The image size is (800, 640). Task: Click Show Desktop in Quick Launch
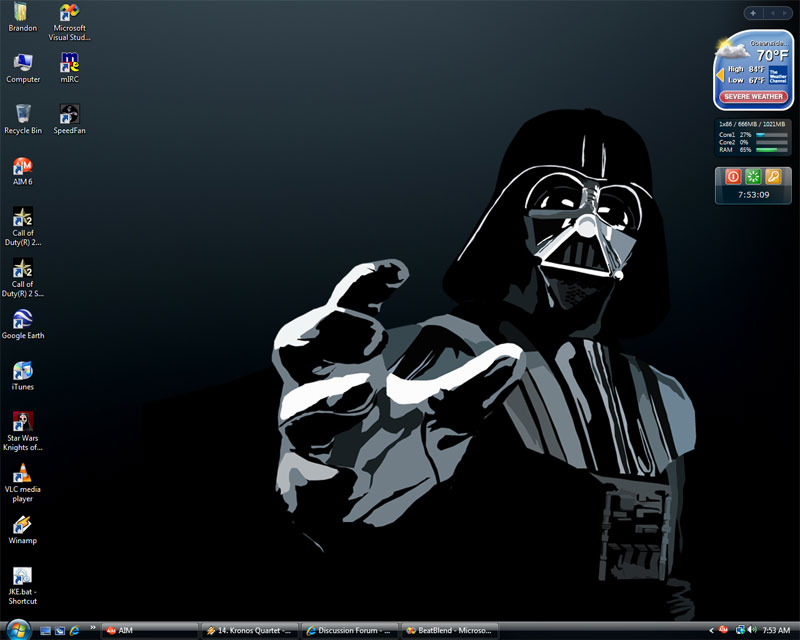45,631
